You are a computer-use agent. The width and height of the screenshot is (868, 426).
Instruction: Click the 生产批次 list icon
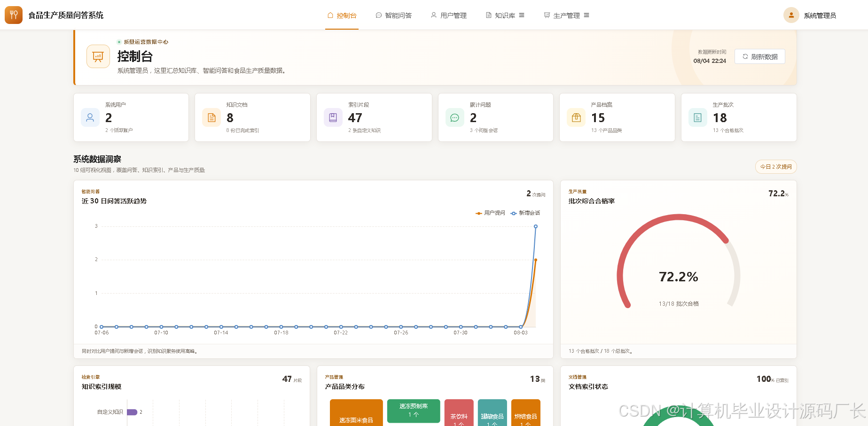pos(698,117)
